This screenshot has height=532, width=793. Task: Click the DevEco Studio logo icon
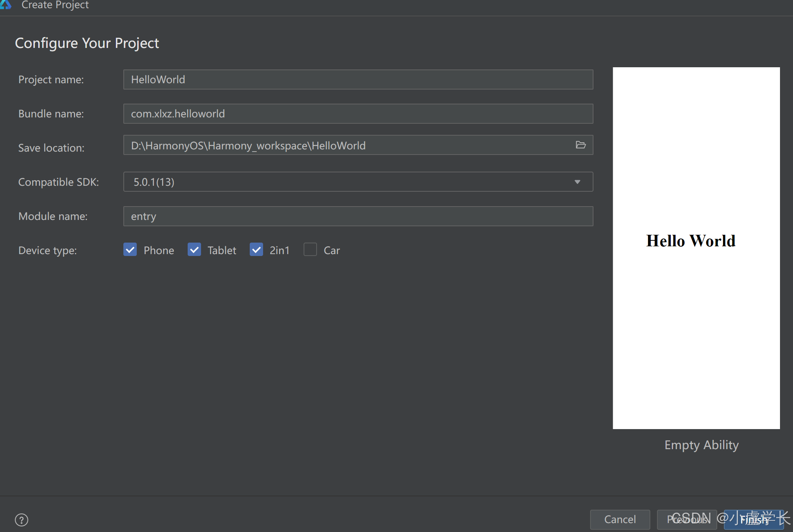[5, 4]
